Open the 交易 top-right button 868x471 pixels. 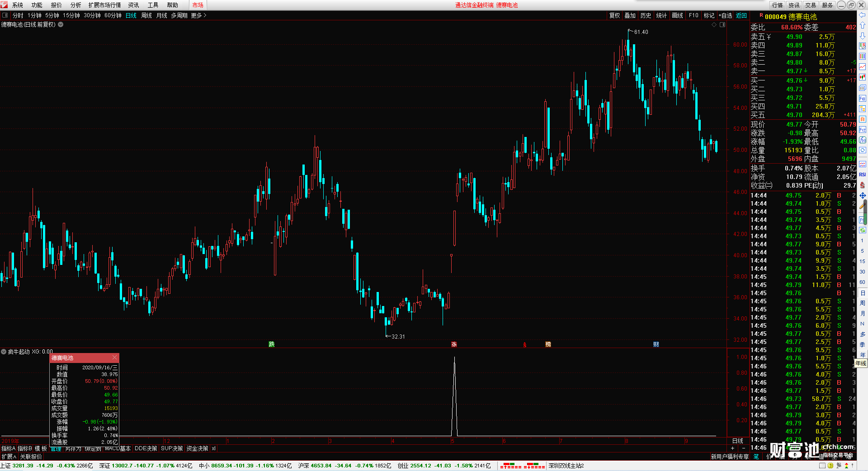(x=811, y=5)
